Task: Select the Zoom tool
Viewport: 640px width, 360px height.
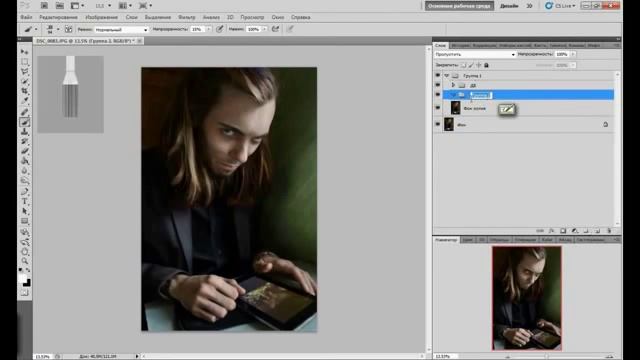Action: (x=25, y=261)
